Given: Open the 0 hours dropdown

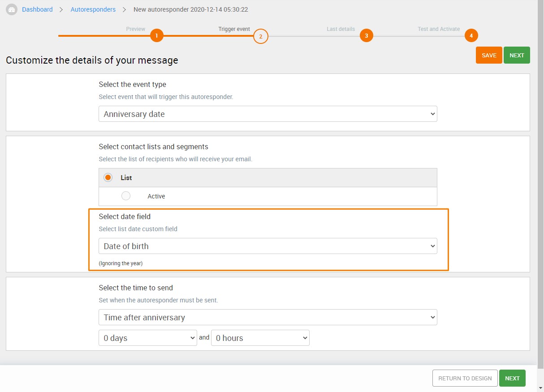Looking at the screenshot, I should coord(260,338).
